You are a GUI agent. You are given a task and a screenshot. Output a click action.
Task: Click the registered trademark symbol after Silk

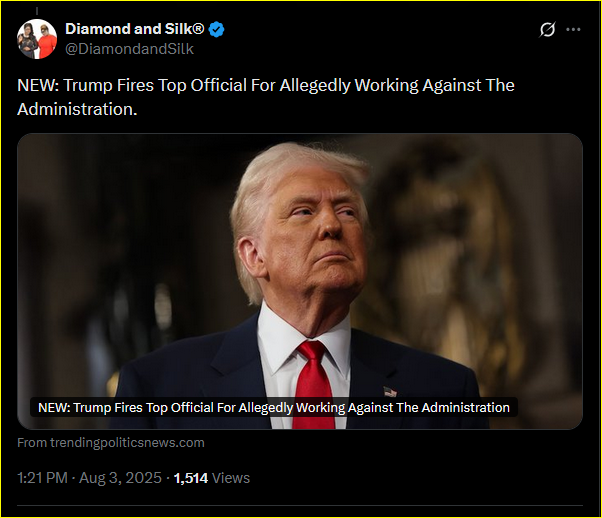pos(198,29)
